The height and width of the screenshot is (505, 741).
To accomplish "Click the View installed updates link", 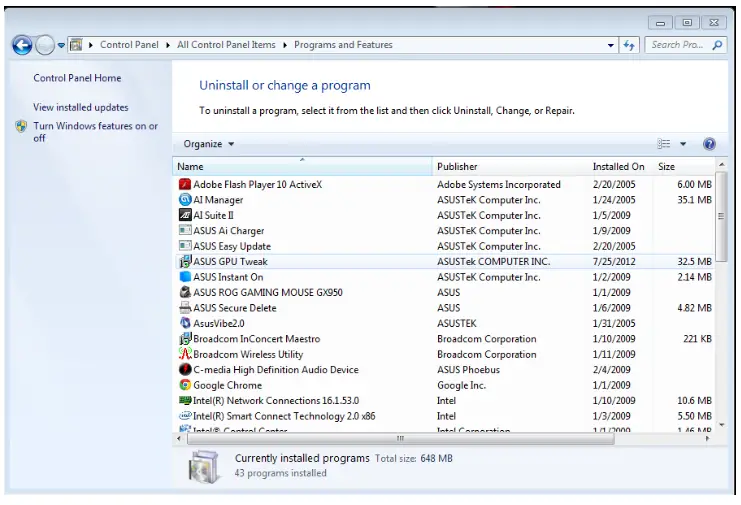I will point(80,107).
